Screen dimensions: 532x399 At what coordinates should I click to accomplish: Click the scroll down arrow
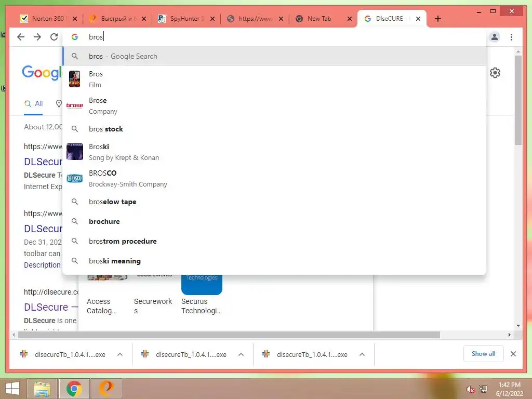click(x=518, y=326)
